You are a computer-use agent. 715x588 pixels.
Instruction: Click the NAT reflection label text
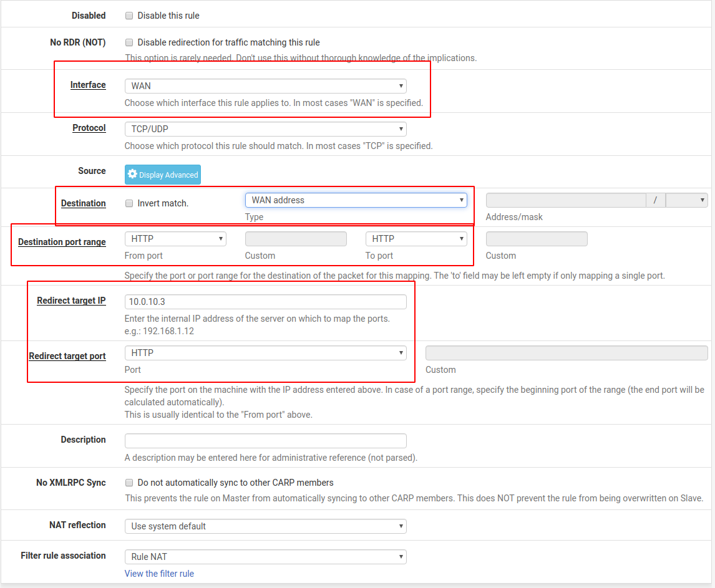pyautogui.click(x=77, y=525)
